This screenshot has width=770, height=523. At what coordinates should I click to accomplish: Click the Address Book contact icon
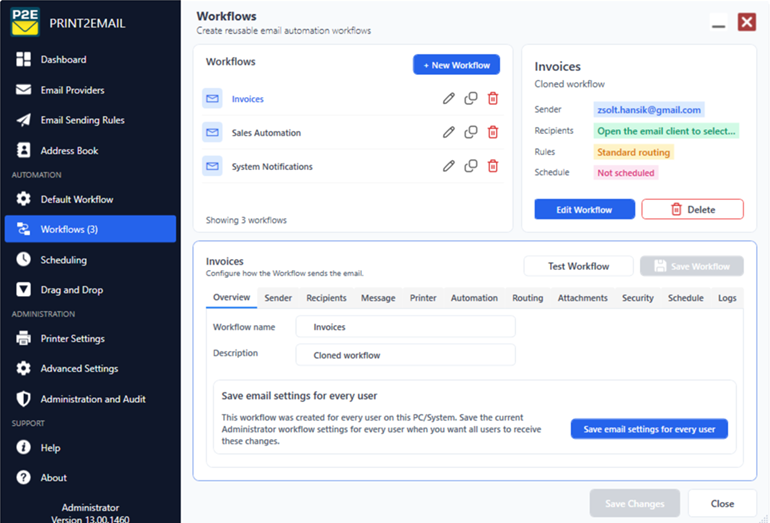(x=23, y=150)
